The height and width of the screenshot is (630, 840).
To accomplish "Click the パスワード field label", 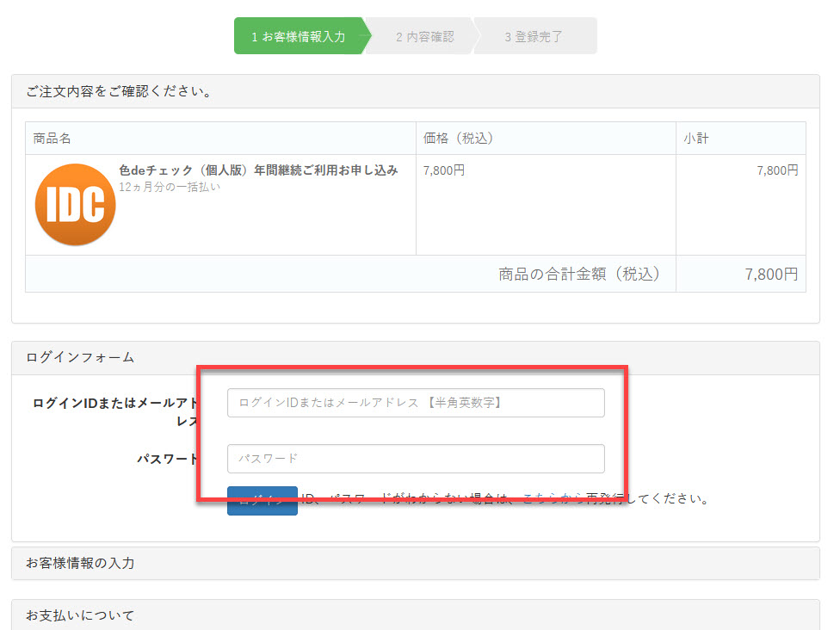I will pyautogui.click(x=167, y=459).
